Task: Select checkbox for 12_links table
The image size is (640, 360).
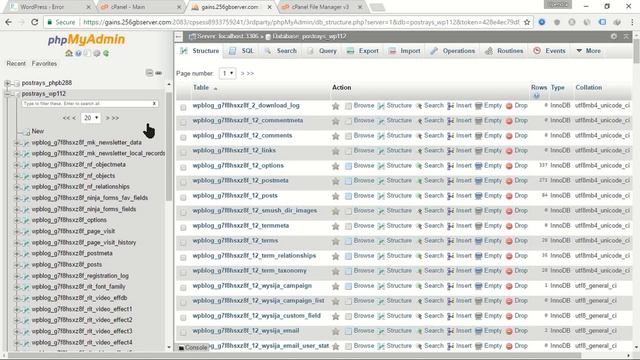Action: (183, 152)
